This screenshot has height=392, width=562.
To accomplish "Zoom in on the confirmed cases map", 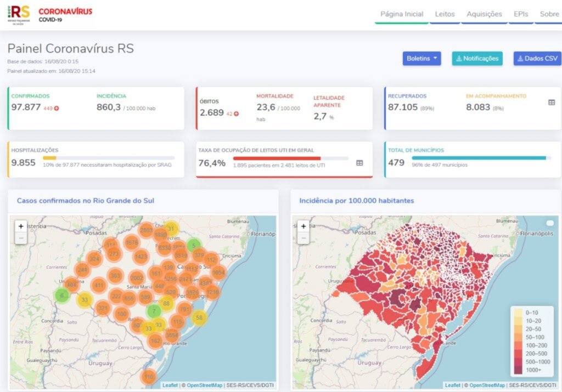I will pos(21,226).
